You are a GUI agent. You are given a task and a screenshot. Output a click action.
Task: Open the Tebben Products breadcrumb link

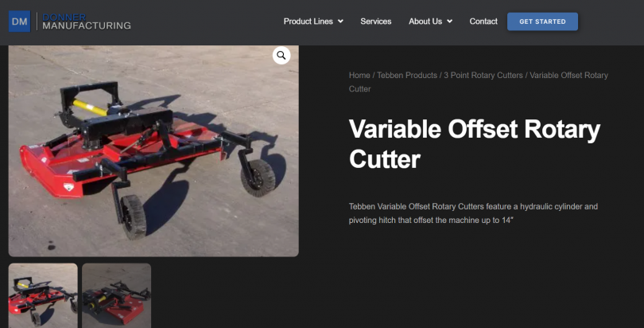coord(407,75)
